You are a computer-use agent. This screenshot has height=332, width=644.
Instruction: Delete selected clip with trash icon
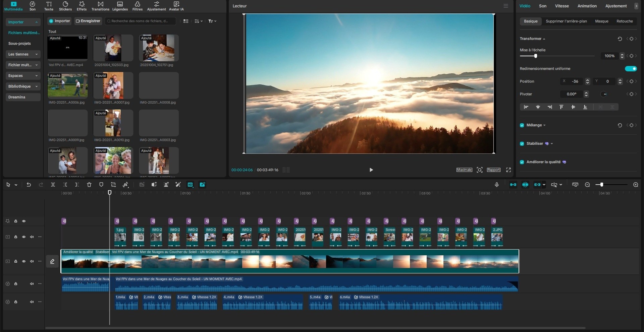pos(89,185)
